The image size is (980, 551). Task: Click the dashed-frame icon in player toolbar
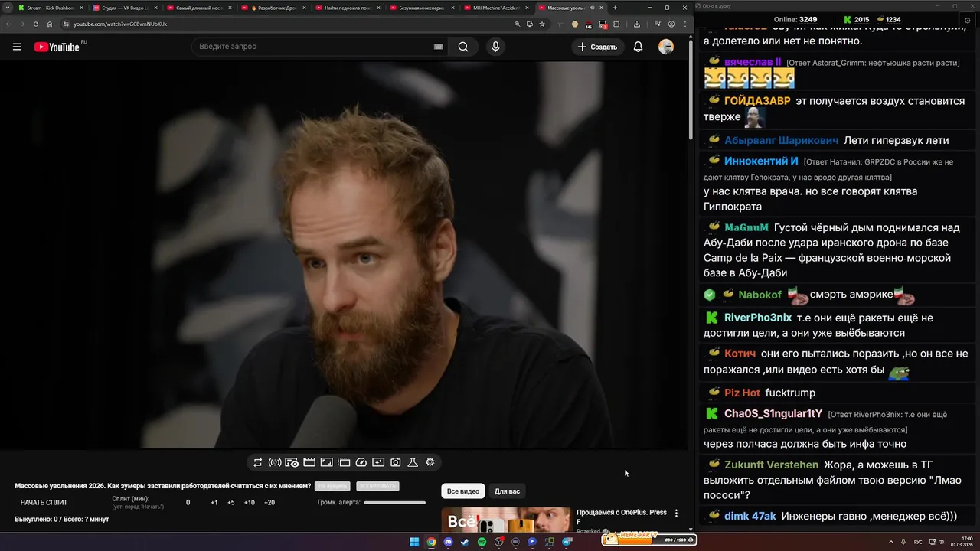click(x=344, y=462)
